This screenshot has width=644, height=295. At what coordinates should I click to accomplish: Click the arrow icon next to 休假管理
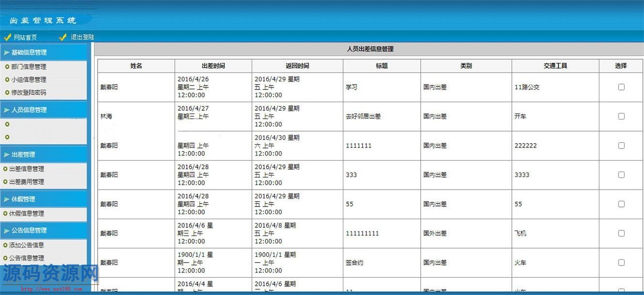6,199
